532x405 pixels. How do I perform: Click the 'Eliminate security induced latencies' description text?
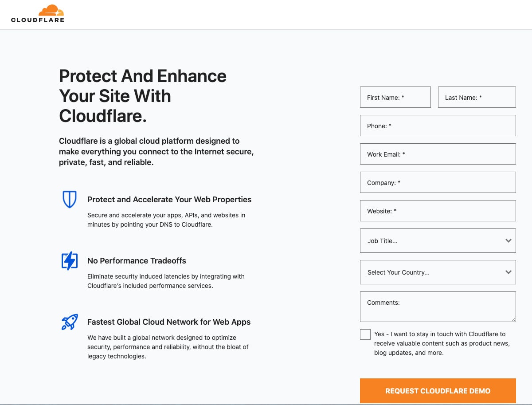166,281
